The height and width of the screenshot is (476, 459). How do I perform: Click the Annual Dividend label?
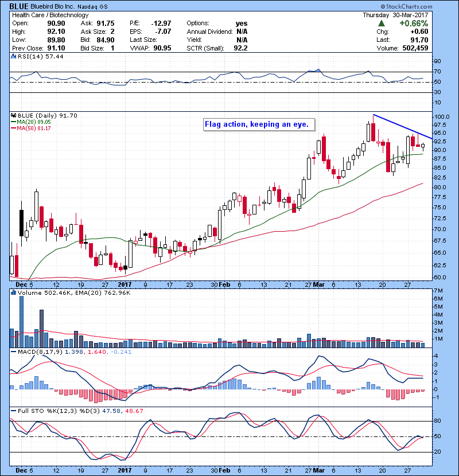(x=209, y=32)
